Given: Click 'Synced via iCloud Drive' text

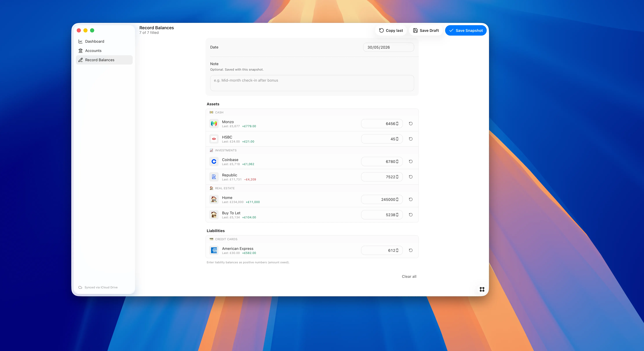Looking at the screenshot, I should click(101, 287).
